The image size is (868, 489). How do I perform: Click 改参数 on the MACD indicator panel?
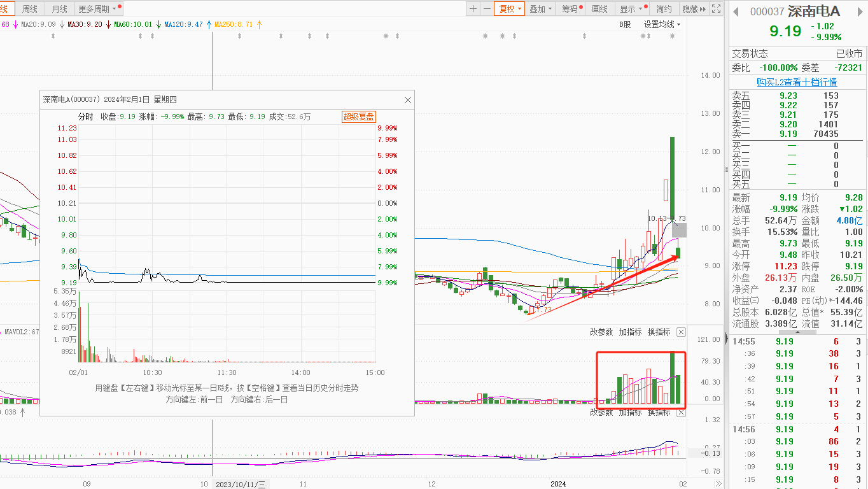601,413
